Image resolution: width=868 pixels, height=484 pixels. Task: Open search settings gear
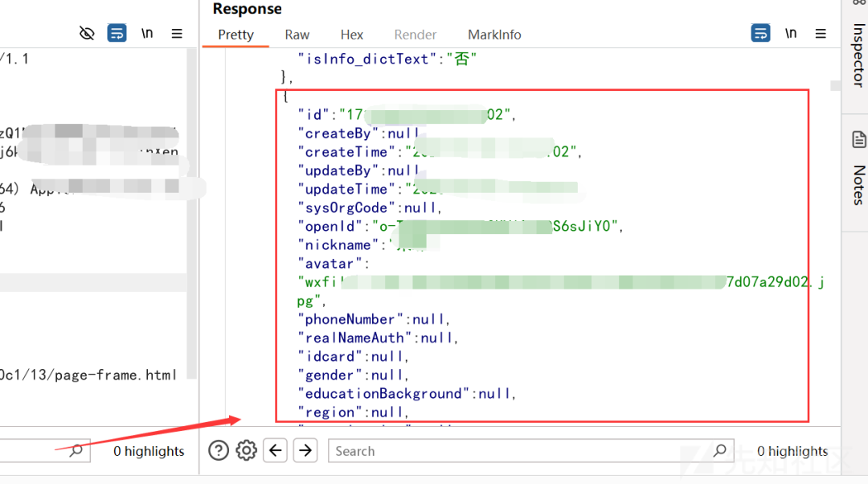coord(247,450)
